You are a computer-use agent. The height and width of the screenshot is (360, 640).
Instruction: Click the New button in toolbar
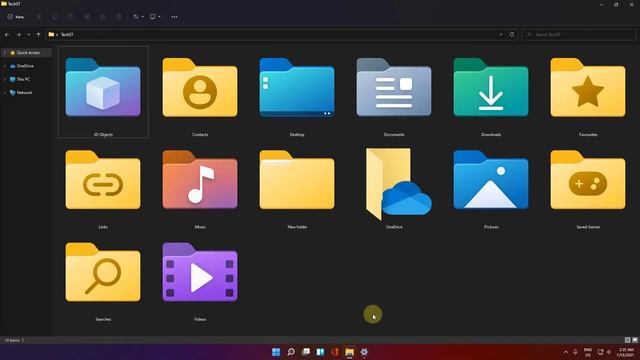point(16,17)
